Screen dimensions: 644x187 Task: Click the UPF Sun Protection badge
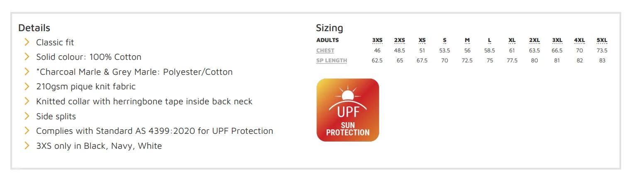tap(348, 110)
